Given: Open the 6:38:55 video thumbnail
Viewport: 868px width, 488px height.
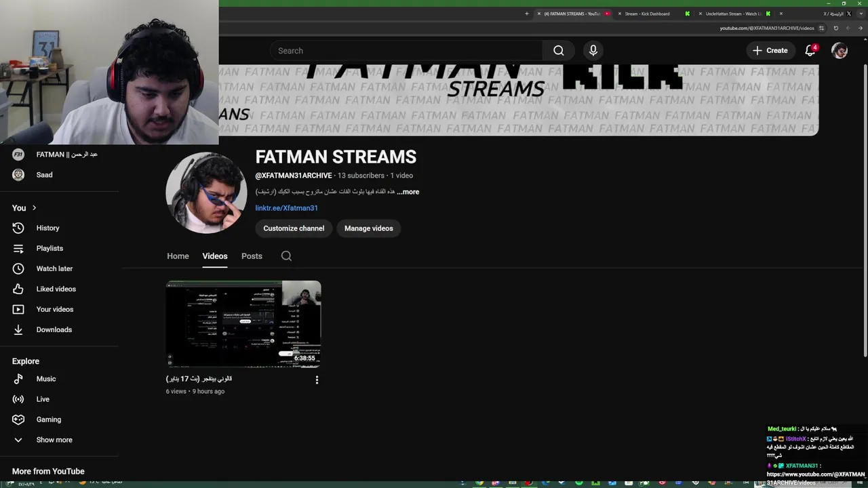Looking at the screenshot, I should coord(243,324).
